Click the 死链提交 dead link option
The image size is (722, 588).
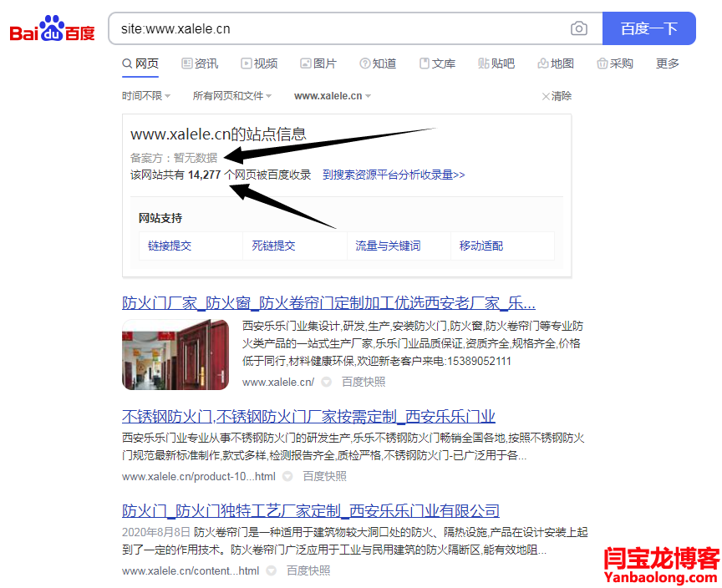[273, 246]
